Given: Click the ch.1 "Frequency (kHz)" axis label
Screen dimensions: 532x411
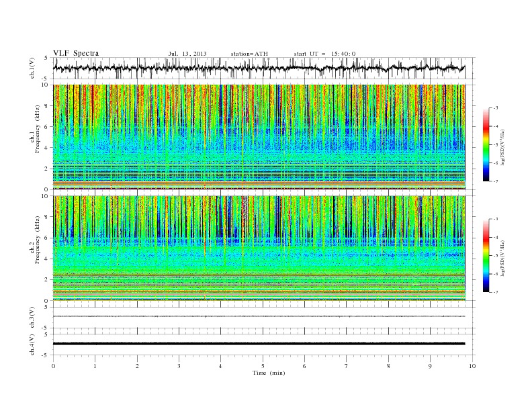Looking at the screenshot, I should 37,129.
